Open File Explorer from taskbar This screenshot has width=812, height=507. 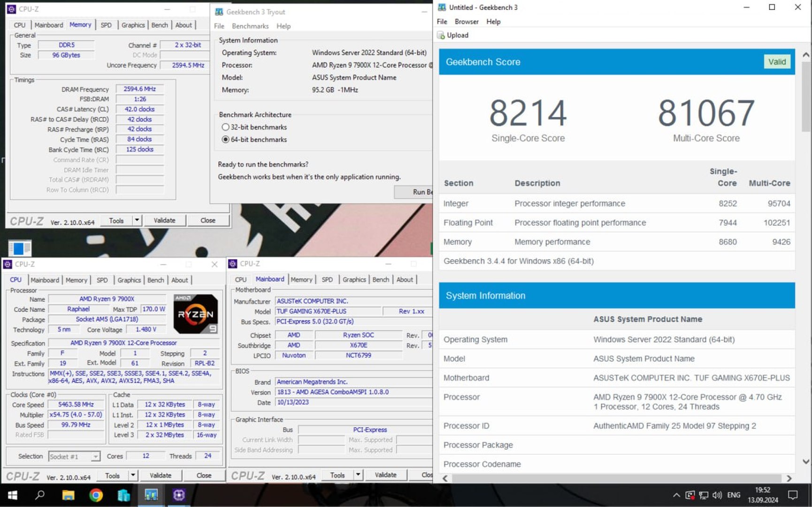pyautogui.click(x=68, y=495)
